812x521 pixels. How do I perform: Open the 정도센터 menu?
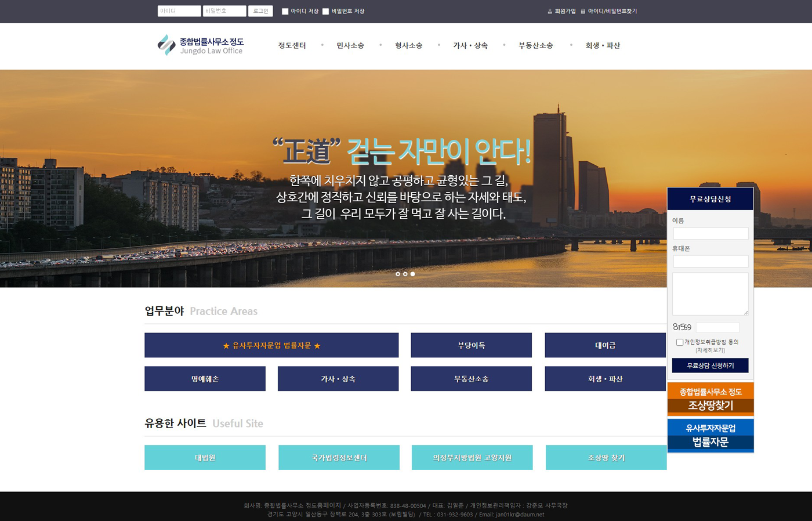point(292,45)
